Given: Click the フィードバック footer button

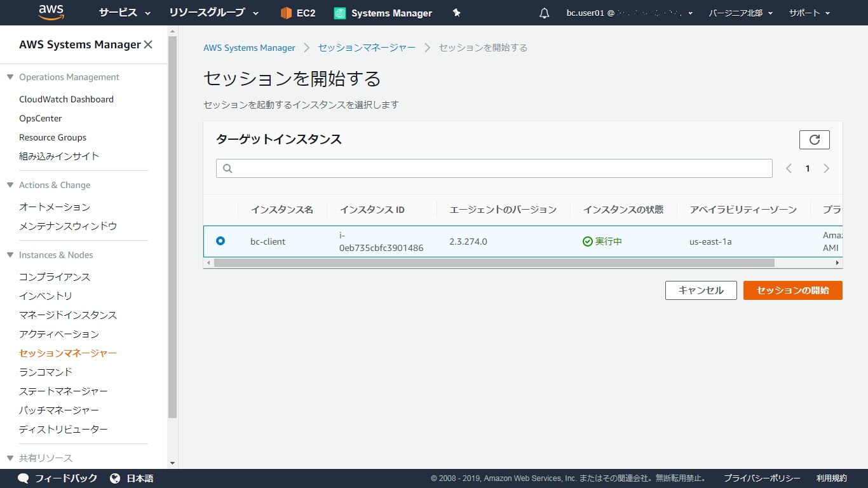Looking at the screenshot, I should pos(66,478).
